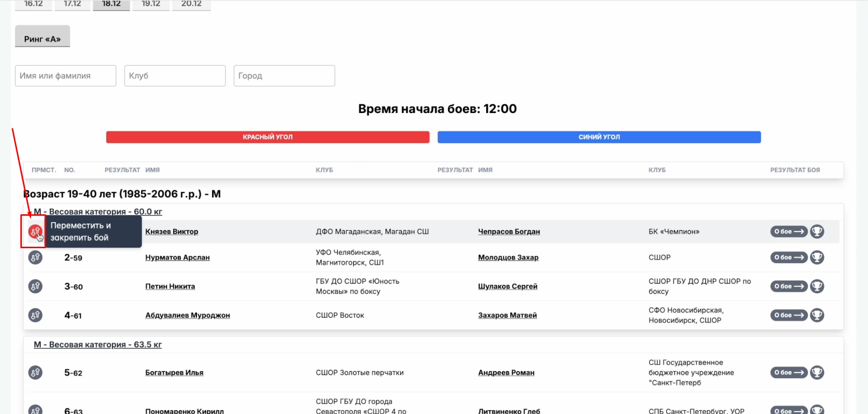The width and height of the screenshot is (868, 414).
Task: Open fighter Петин Никита profile
Action: coord(170,287)
